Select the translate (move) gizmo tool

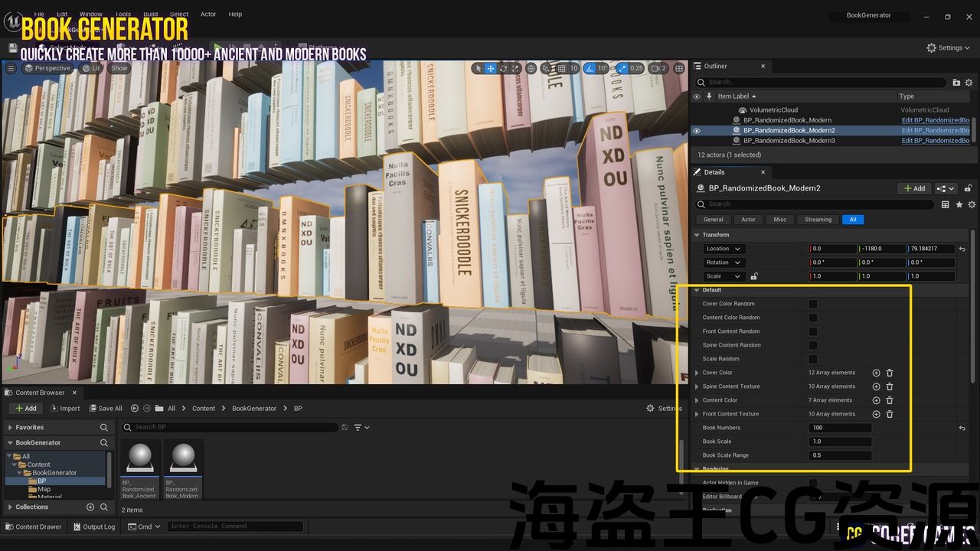pyautogui.click(x=491, y=68)
